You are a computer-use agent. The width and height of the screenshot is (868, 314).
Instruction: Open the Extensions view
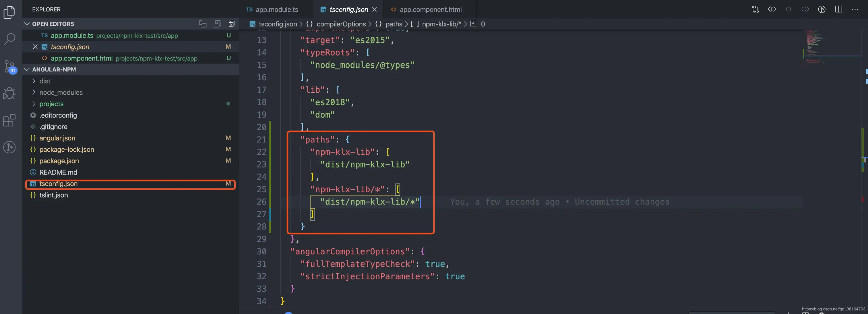tap(9, 120)
